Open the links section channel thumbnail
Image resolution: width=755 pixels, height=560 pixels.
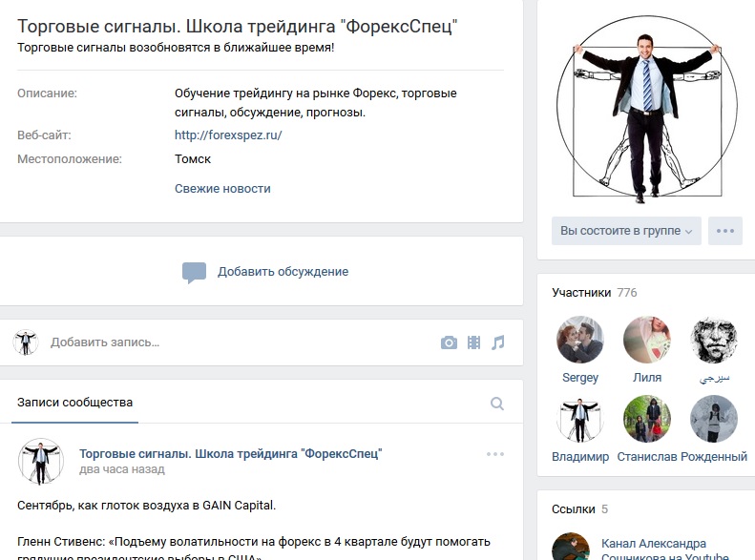pyautogui.click(x=571, y=547)
